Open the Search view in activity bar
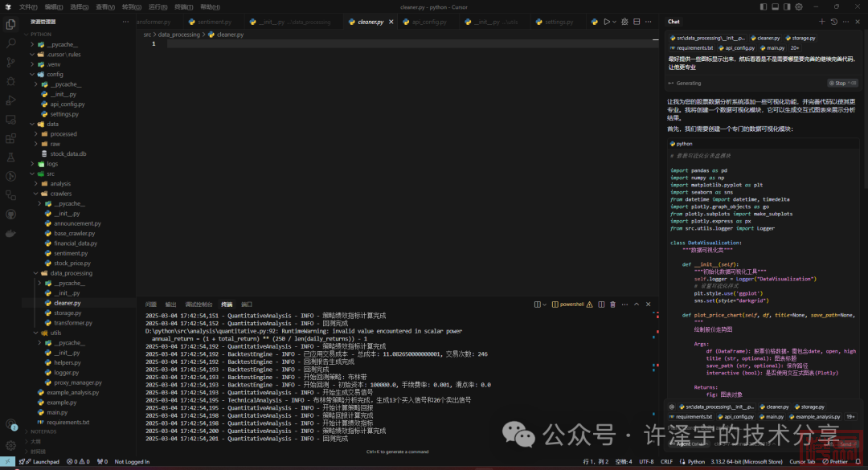This screenshot has height=470, width=868. [10, 43]
